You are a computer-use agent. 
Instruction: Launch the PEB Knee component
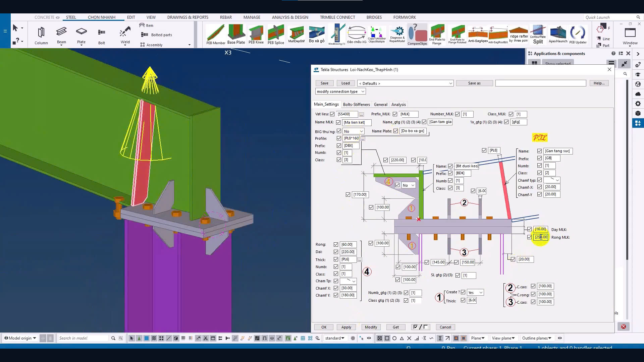coord(256,35)
